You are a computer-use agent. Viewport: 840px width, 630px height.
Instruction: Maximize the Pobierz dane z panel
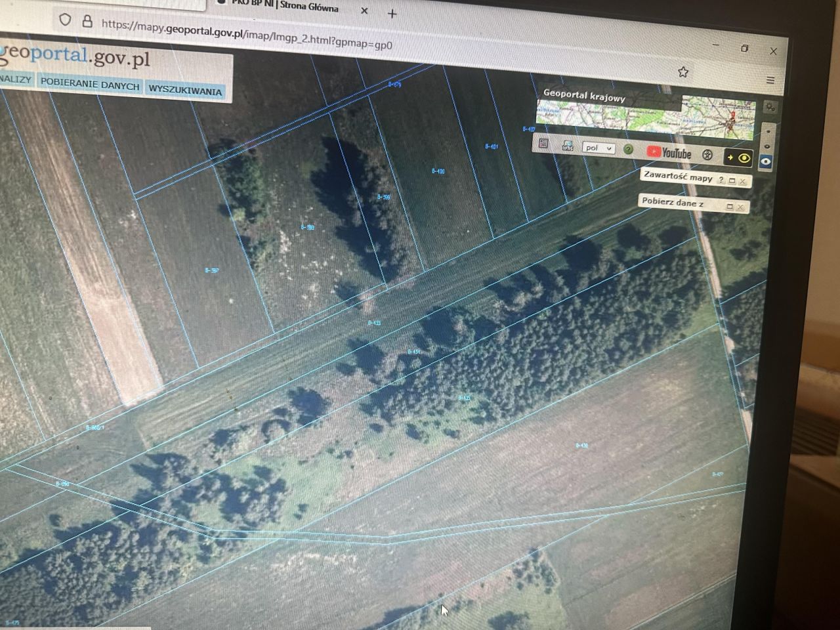coord(729,207)
